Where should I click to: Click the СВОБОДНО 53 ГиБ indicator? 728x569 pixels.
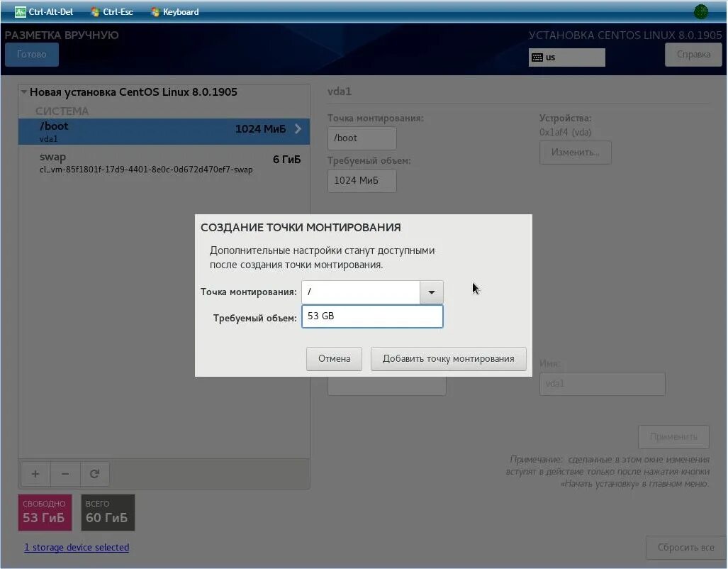[x=45, y=512]
